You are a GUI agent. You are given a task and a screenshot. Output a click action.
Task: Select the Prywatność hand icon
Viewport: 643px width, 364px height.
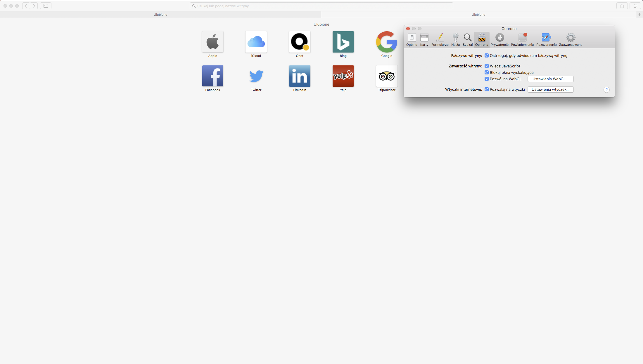pyautogui.click(x=499, y=38)
